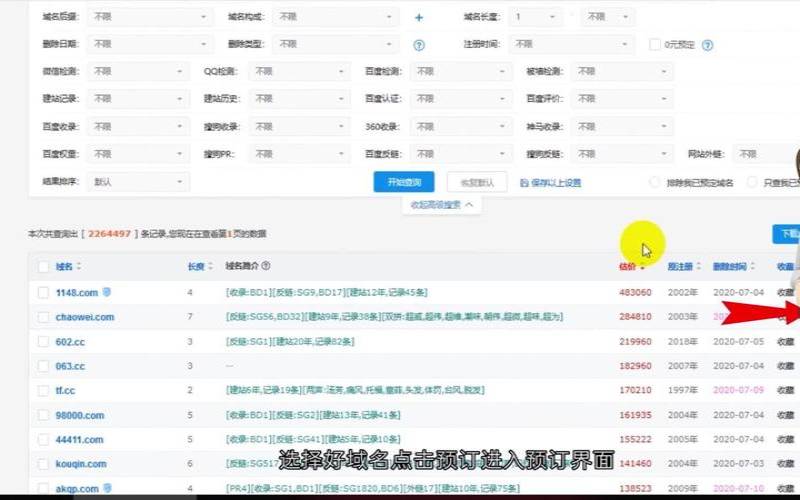Click the sort arrows beside 域名 column header
Screen dimensions: 800x500
click(x=79, y=266)
